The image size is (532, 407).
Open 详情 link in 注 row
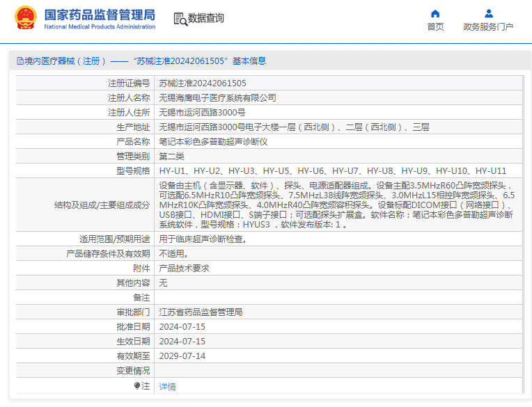tap(168, 386)
